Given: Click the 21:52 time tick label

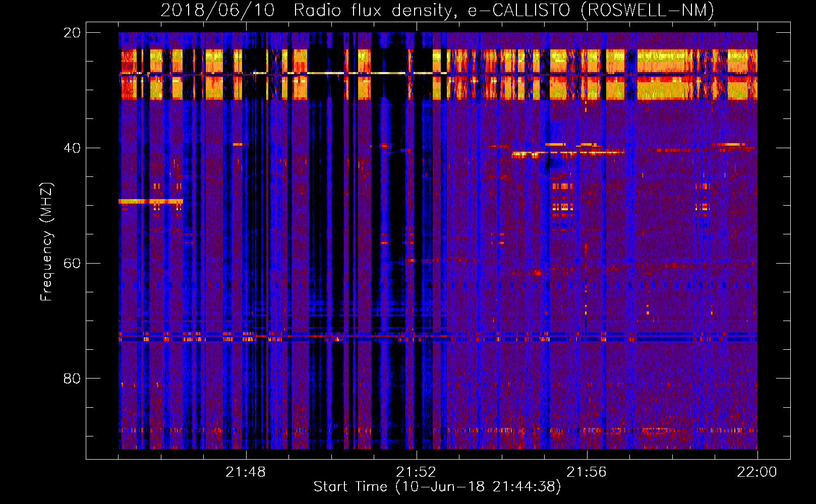Looking at the screenshot, I should (x=416, y=472).
